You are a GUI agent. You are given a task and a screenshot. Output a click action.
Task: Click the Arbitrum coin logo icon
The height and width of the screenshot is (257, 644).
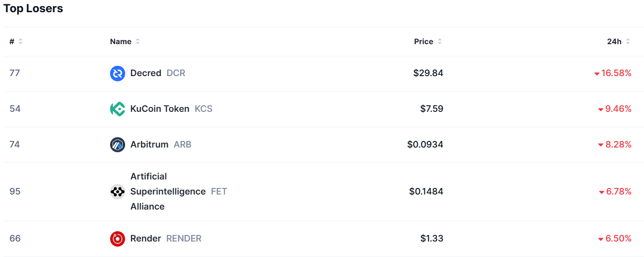pyautogui.click(x=118, y=145)
